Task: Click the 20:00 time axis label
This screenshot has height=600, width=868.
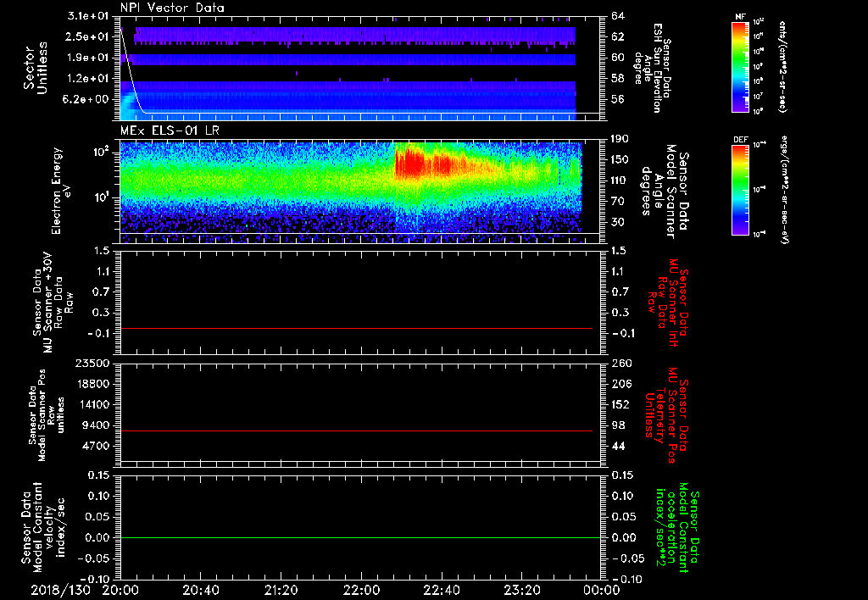Action: pyautogui.click(x=120, y=590)
